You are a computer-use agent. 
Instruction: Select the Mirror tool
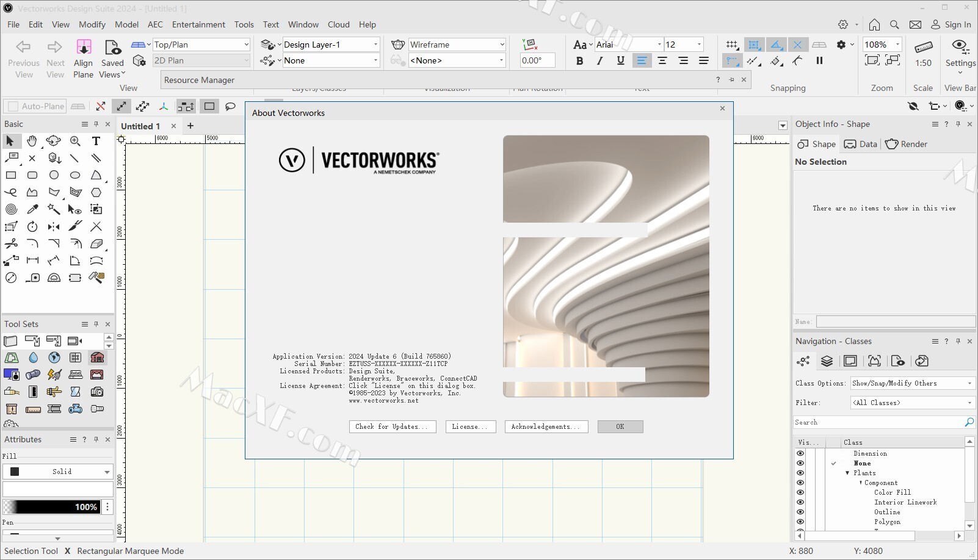[x=54, y=226]
